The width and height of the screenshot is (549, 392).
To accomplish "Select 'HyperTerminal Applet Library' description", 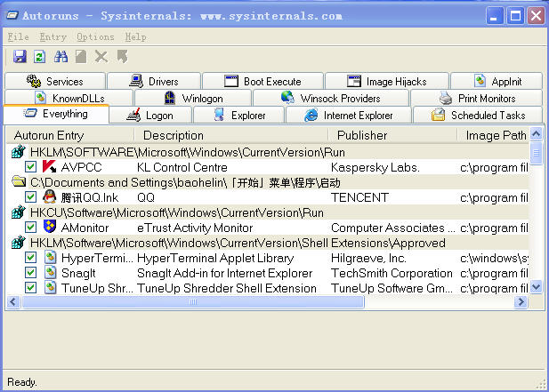I will click(215, 258).
